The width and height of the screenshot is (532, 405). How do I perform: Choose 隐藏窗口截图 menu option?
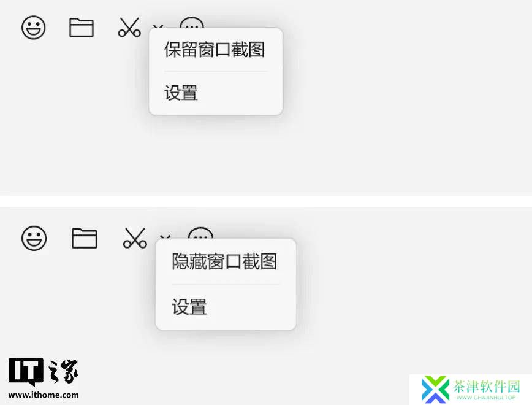tap(224, 261)
